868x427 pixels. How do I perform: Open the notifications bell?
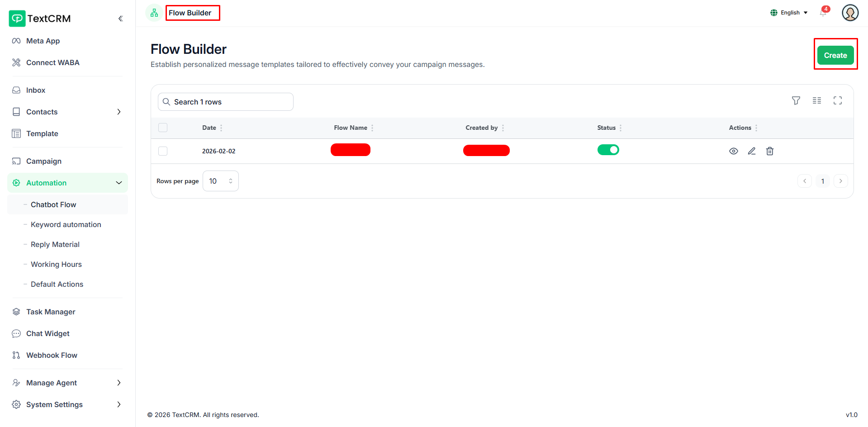(x=823, y=13)
